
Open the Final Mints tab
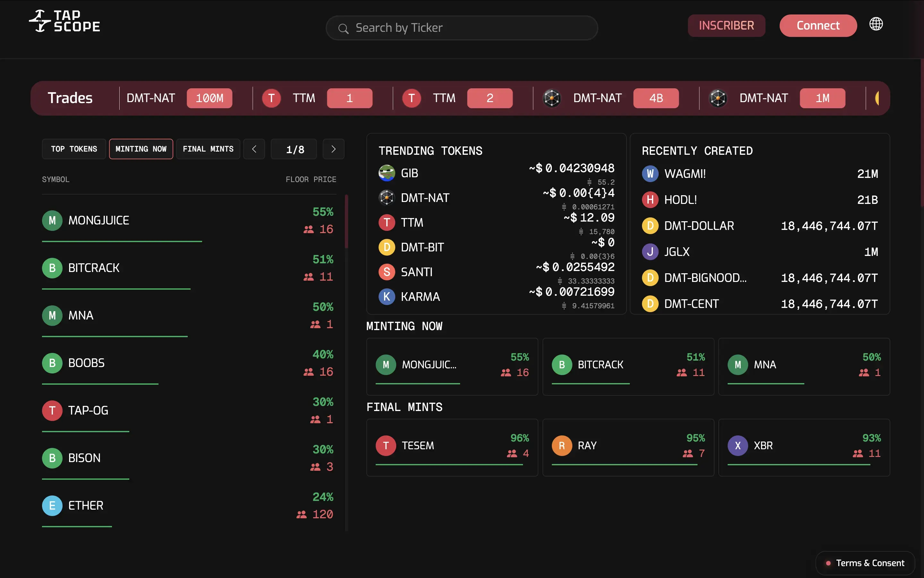tap(208, 149)
